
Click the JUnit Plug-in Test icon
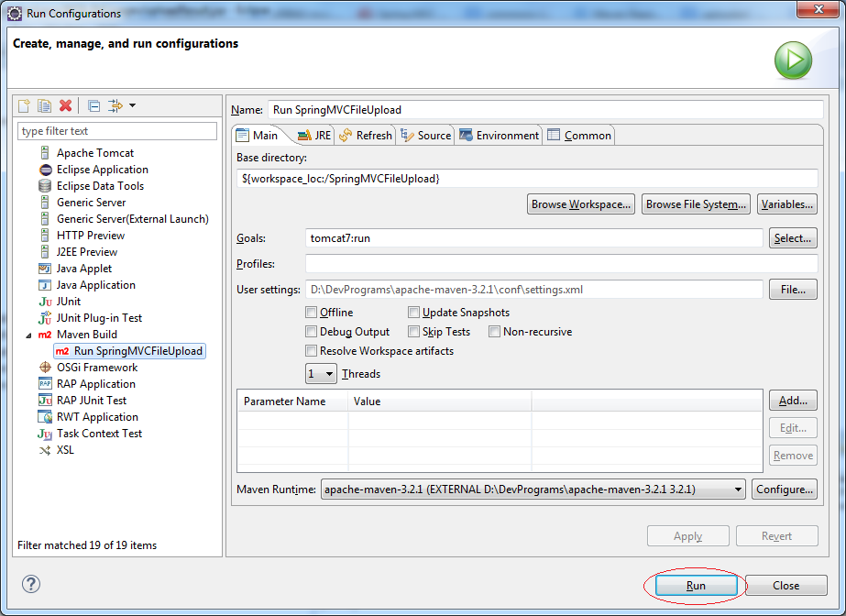[x=45, y=318]
